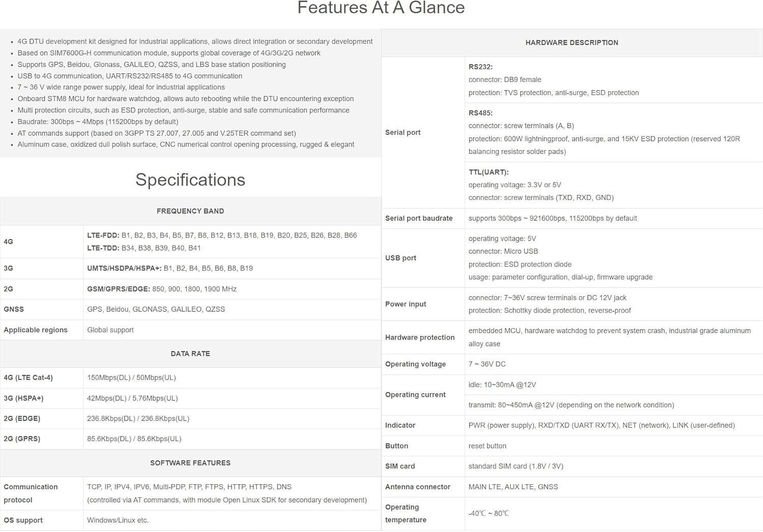Select the "USB port" row label

click(401, 258)
